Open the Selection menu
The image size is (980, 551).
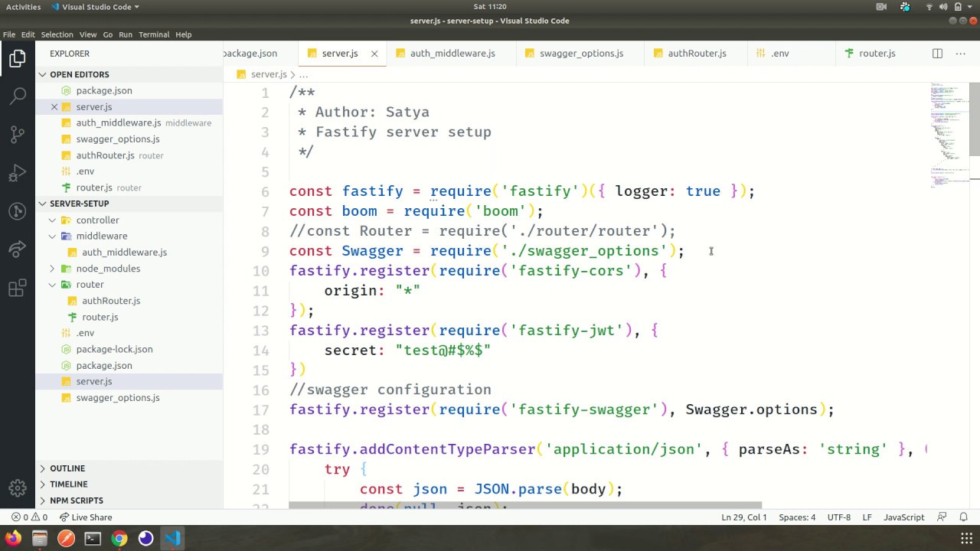click(57, 34)
